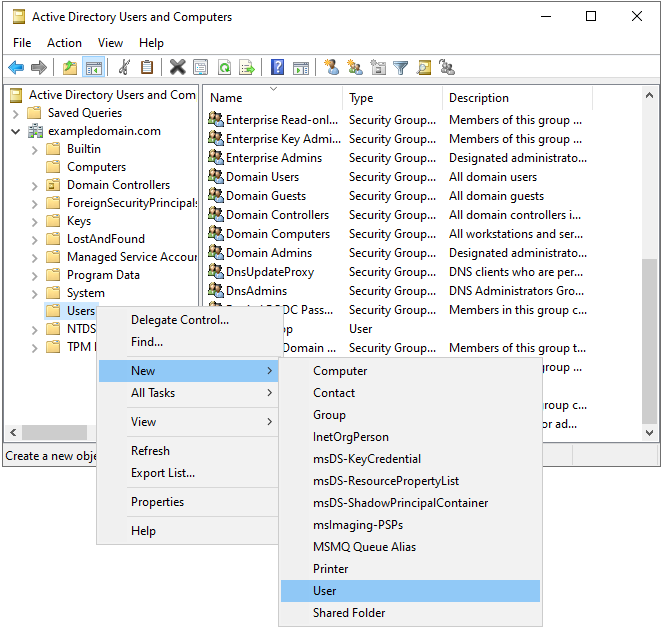Open the Action menu
Image resolution: width=662 pixels, height=629 pixels.
coord(64,43)
